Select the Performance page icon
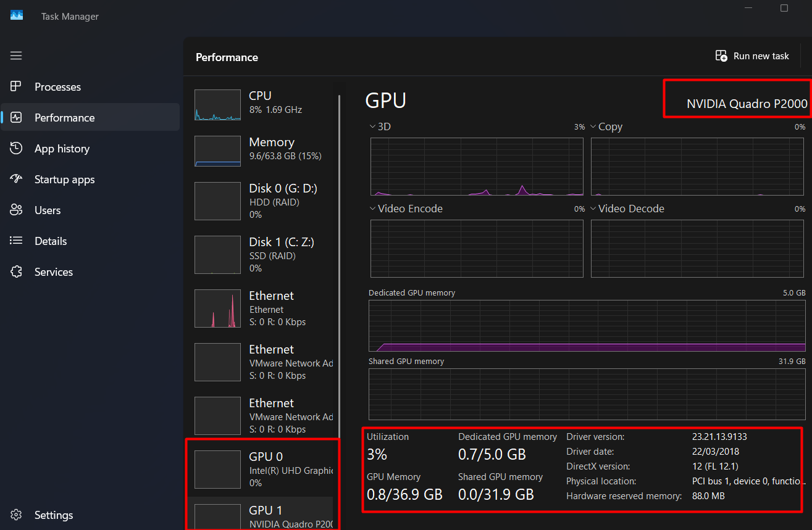Viewport: 812px width, 530px height. pos(16,118)
